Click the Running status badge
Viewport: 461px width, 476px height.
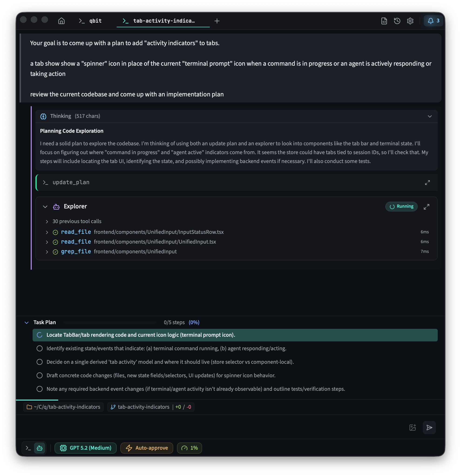[x=401, y=207]
